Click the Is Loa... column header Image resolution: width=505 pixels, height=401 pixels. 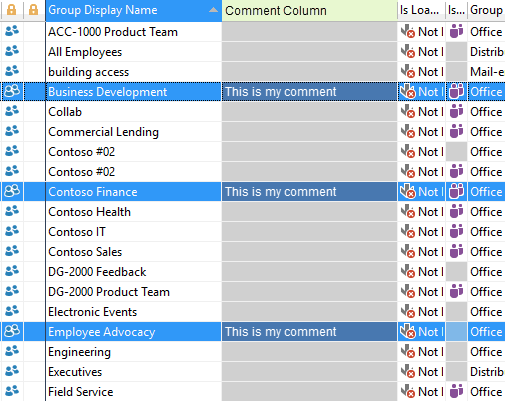pyautogui.click(x=421, y=11)
